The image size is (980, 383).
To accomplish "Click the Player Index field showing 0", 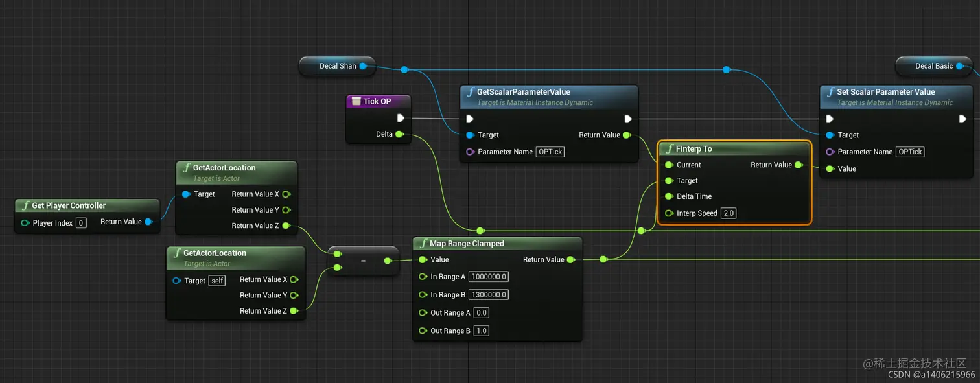I will (81, 222).
